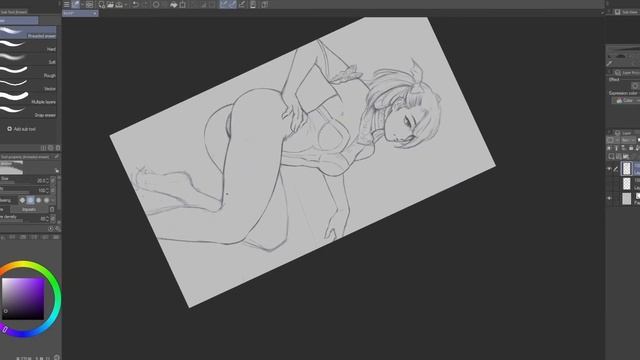Click the Save icon in command bar
Image resolution: width=640 pixels, height=360 pixels.
tap(119, 5)
